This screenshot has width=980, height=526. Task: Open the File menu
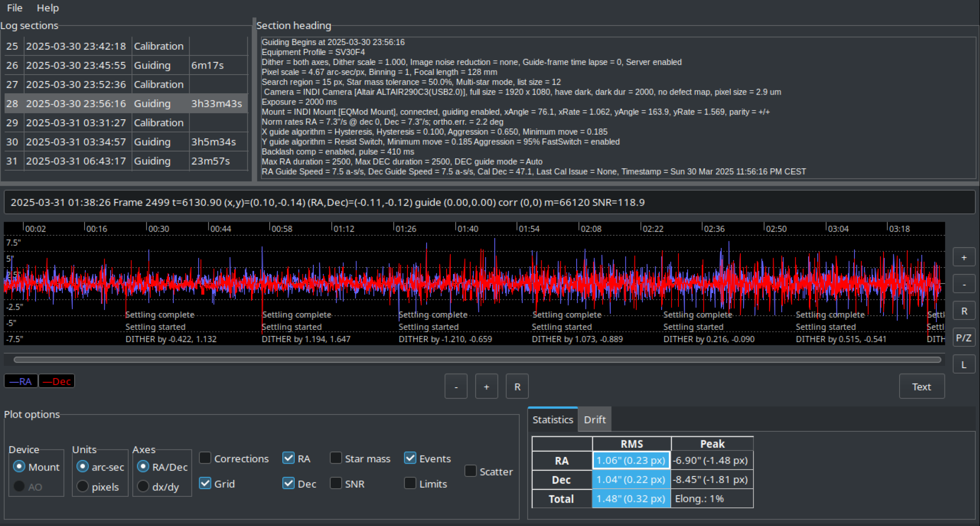(x=15, y=8)
